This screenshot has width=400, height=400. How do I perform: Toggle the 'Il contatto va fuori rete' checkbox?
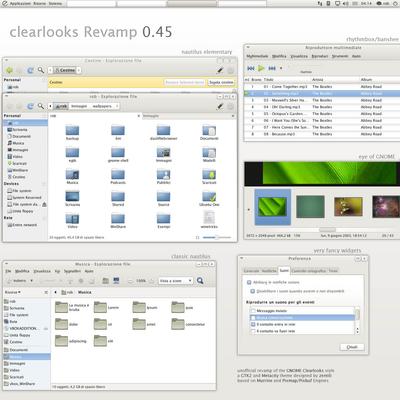(253, 331)
